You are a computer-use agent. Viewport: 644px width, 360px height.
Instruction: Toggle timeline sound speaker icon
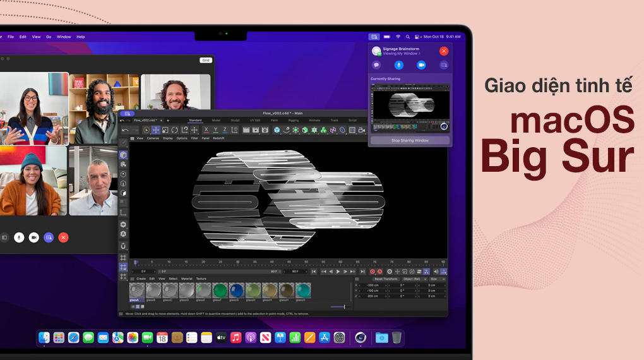click(x=436, y=272)
